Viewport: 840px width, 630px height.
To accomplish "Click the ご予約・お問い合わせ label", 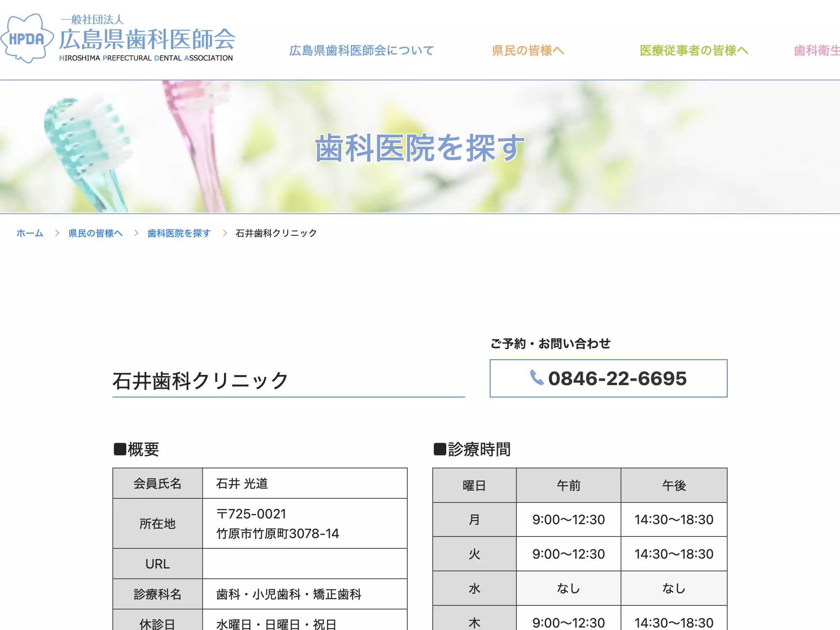I will (x=550, y=343).
